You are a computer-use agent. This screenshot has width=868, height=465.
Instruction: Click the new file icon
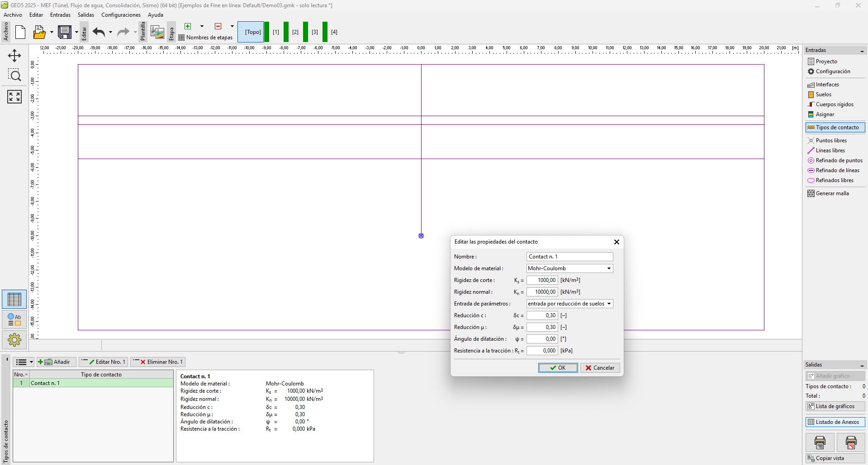(20, 32)
